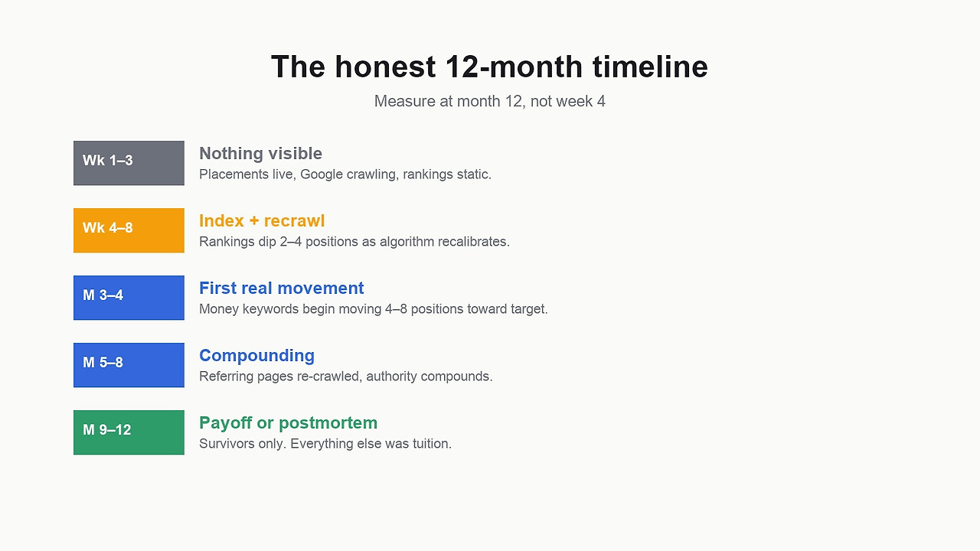Select the 'Compounding' heading
Image resolution: width=980 pixels, height=551 pixels.
point(256,355)
